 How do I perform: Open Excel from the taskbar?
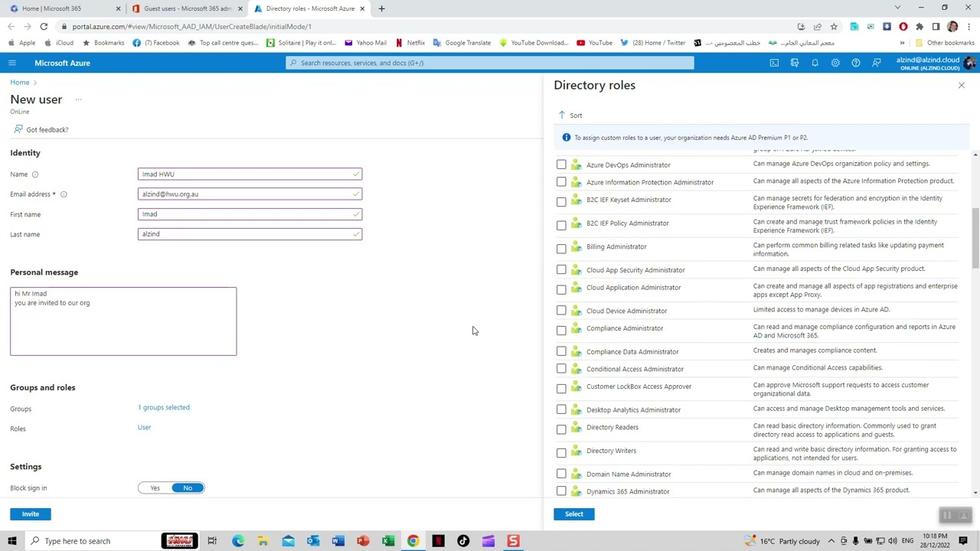[x=388, y=541]
